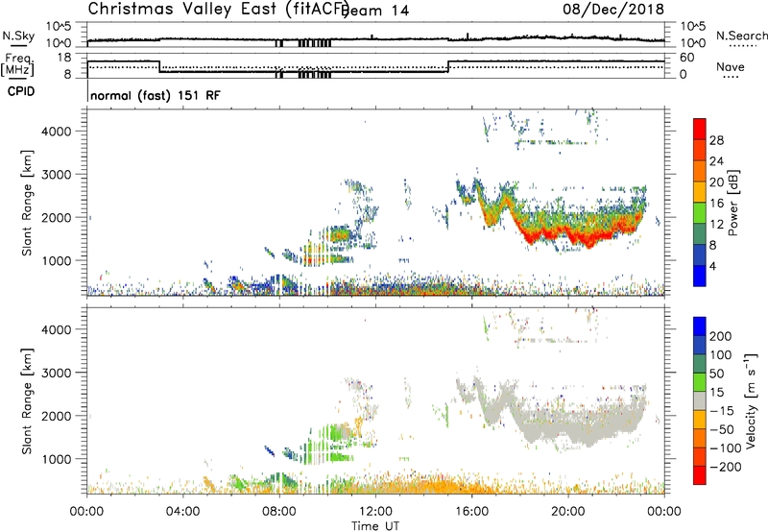Click the "1000" tick in the velocity panel
The image size is (768, 532).
57,459
